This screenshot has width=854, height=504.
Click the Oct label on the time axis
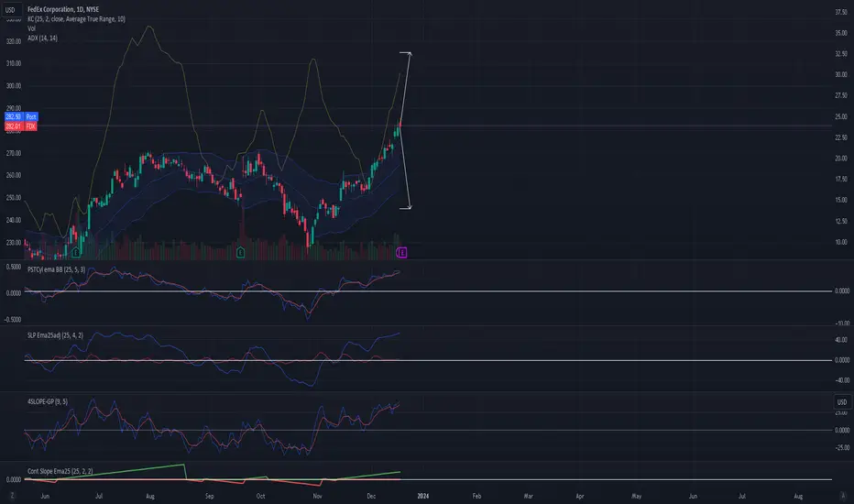tap(260, 496)
